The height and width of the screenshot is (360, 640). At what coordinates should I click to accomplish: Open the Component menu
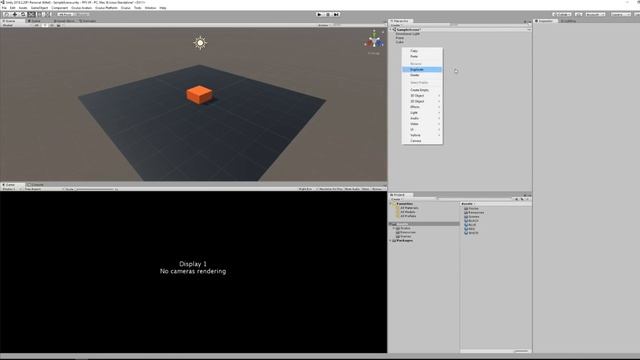(60, 8)
